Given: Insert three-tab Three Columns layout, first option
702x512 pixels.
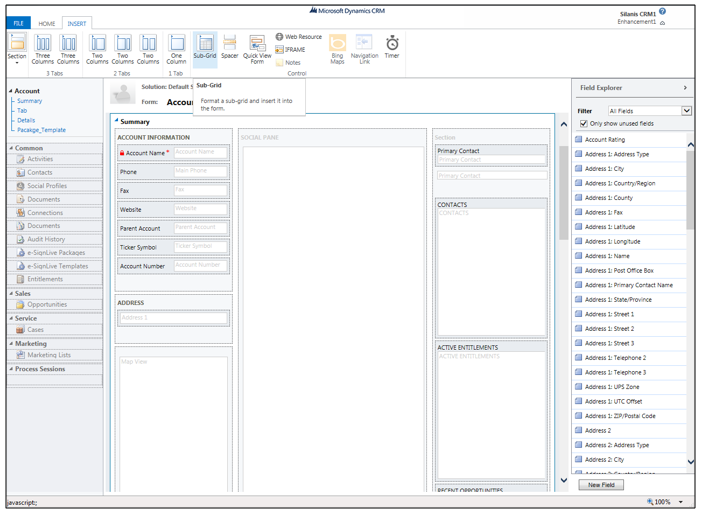Looking at the screenshot, I should tap(43, 49).
